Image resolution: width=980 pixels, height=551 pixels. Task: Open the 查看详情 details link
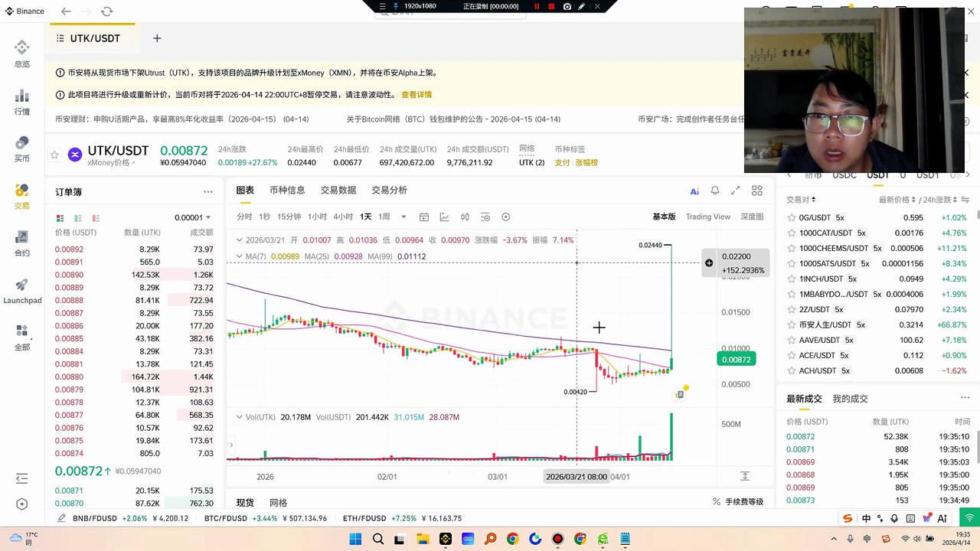click(x=416, y=95)
